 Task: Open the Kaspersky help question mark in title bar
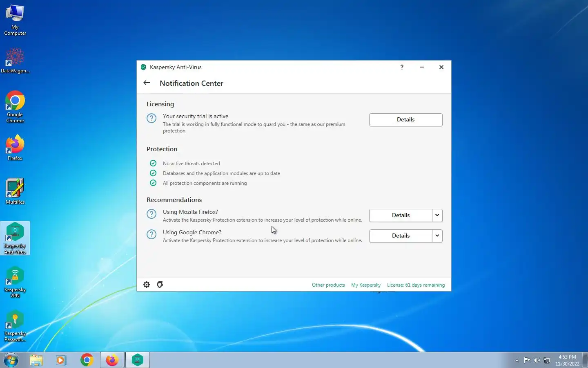click(x=402, y=67)
